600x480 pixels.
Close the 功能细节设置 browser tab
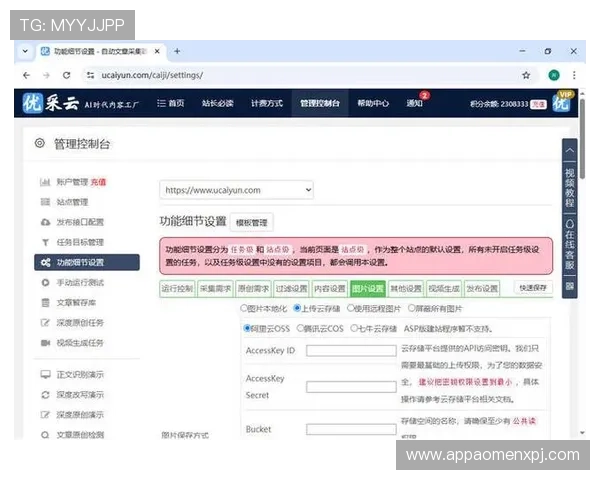157,51
